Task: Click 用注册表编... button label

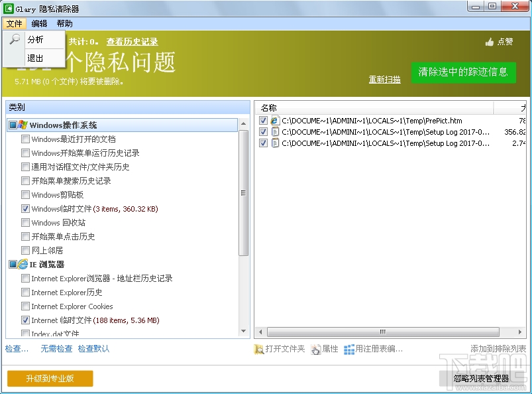Action: (379, 349)
